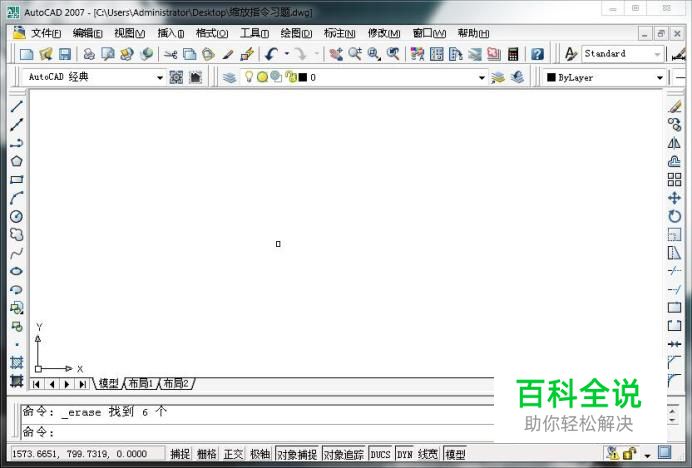
Task: Click the Mirror modify tool
Action: click(x=674, y=143)
